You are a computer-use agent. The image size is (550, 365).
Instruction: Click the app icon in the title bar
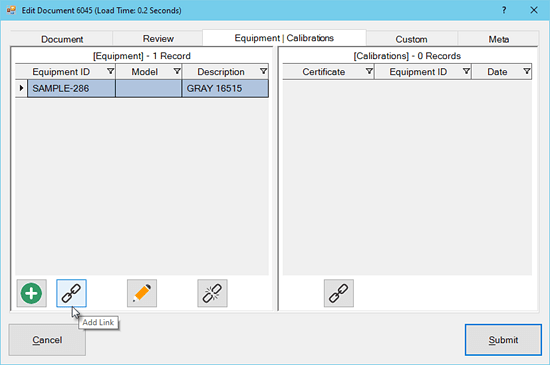click(12, 10)
